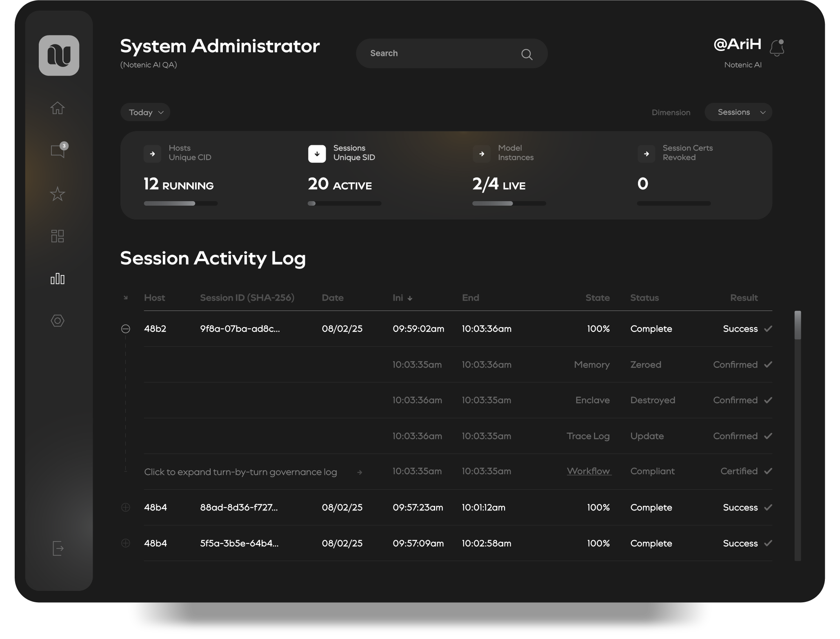
Task: Open the Today date range dropdown
Action: click(145, 113)
